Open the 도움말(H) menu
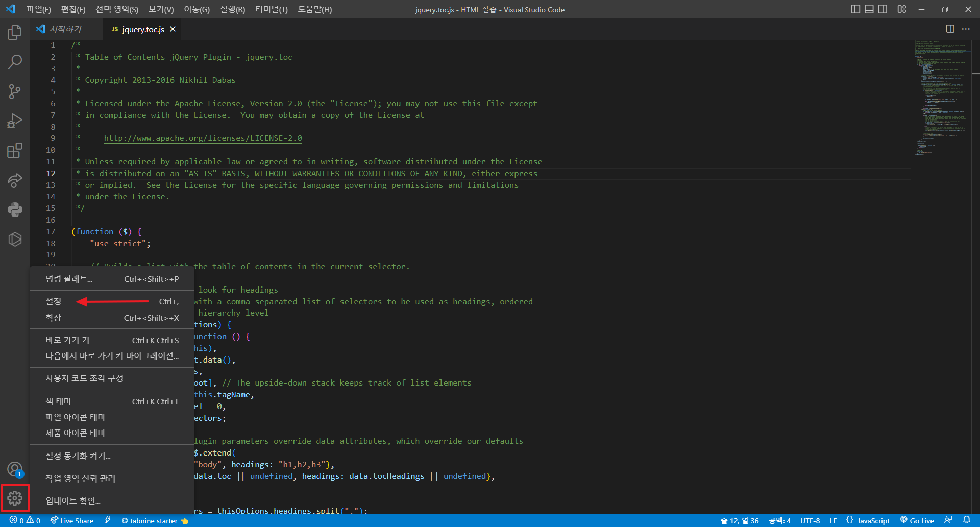980x527 pixels. pos(315,9)
